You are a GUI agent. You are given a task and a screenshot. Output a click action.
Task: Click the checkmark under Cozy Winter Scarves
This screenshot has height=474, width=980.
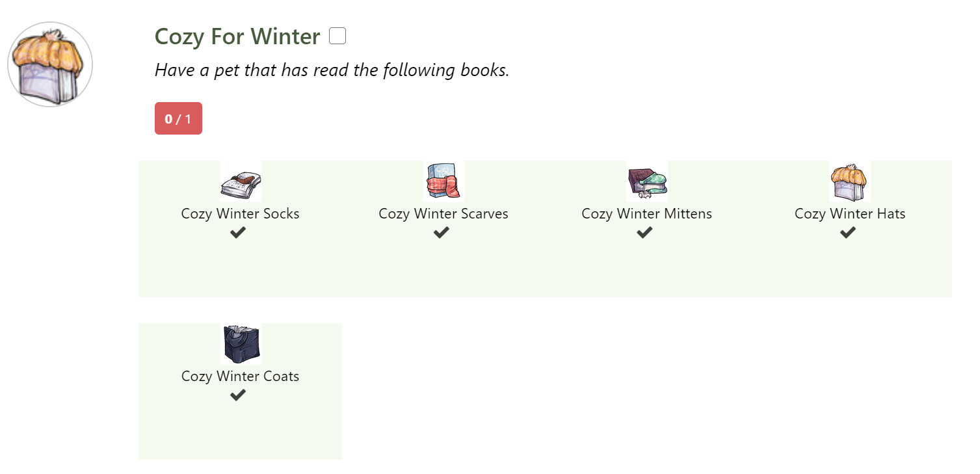click(442, 232)
